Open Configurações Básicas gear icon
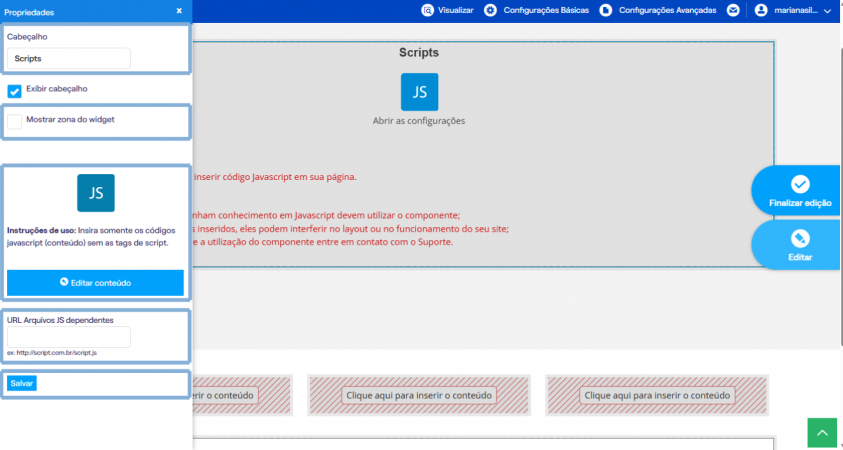Screen dimensions: 843x450 (490, 10)
